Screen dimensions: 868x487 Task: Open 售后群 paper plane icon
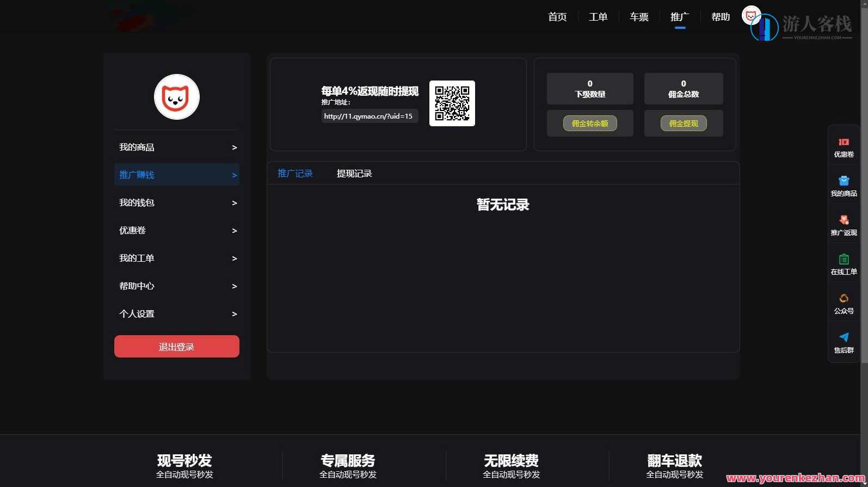point(844,337)
